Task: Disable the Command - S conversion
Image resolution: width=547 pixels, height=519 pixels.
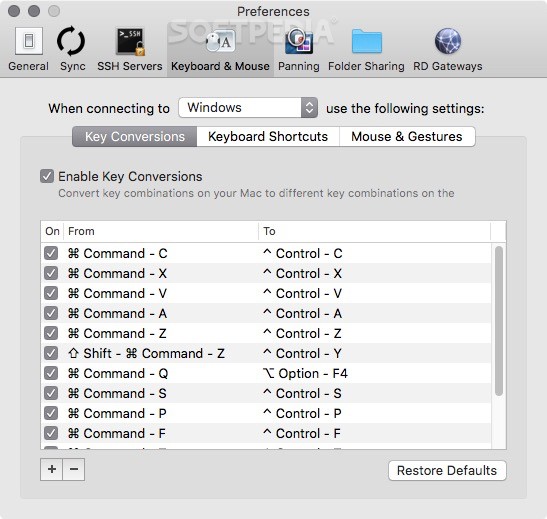Action: click(51, 393)
